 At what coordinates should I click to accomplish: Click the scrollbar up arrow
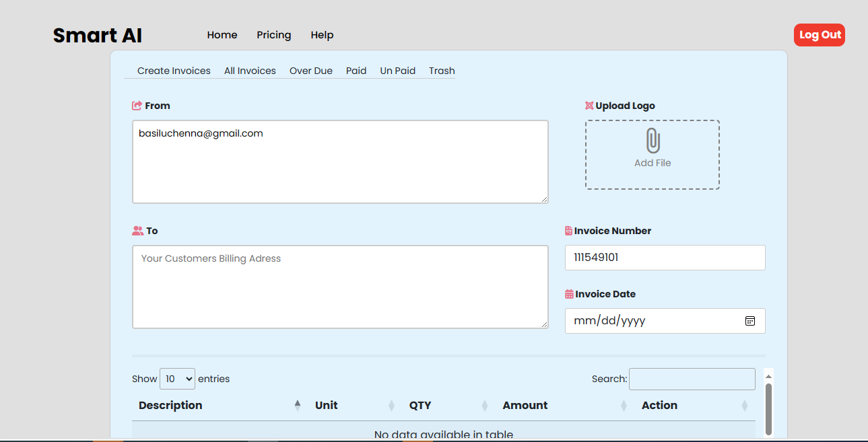click(768, 376)
